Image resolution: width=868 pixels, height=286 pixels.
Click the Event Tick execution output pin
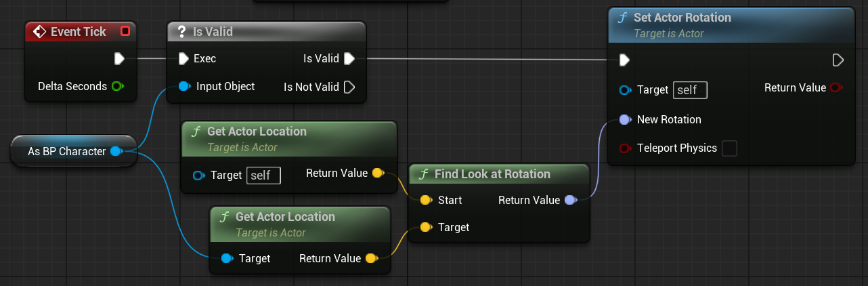[x=119, y=59]
